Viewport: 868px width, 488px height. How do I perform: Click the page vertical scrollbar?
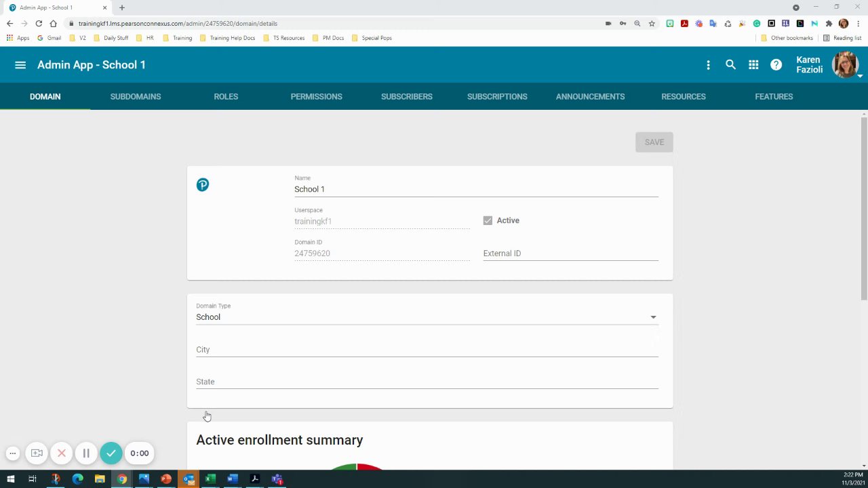[x=864, y=208]
